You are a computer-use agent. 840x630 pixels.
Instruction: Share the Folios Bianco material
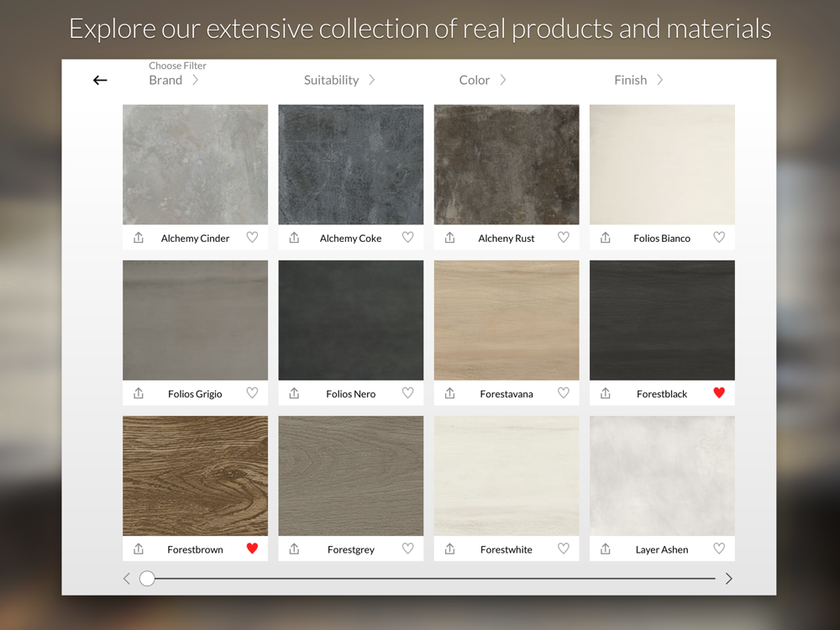tap(606, 238)
